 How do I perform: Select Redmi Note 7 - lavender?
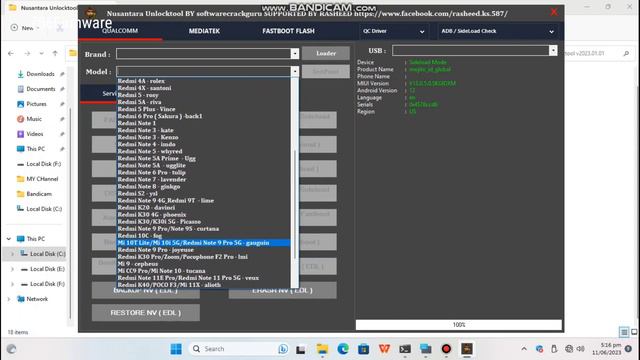click(x=151, y=180)
